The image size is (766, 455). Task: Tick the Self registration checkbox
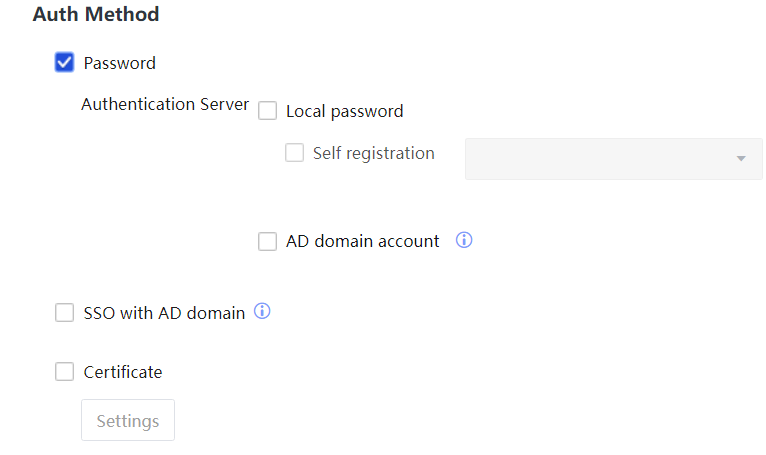click(294, 153)
